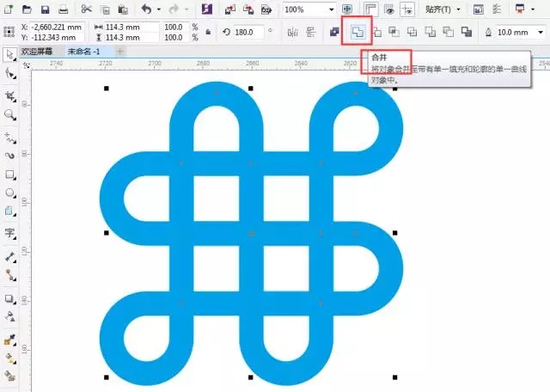Toggle the show grid eye button
Viewport: 550px width, 392px height.
(389, 9)
